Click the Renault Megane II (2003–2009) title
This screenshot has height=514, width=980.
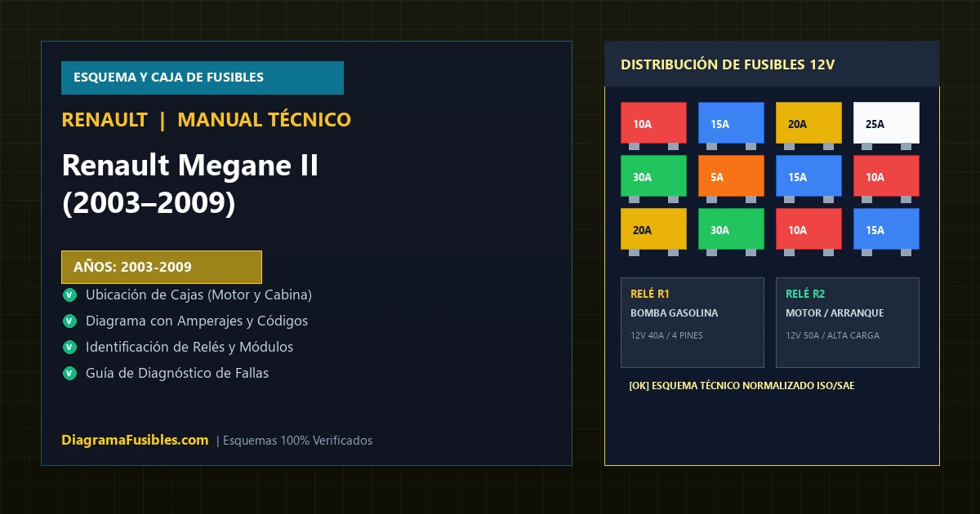[x=190, y=184]
